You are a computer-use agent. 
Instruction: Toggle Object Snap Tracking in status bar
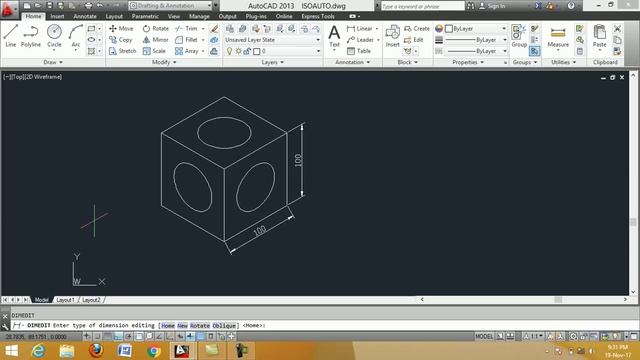159,336
